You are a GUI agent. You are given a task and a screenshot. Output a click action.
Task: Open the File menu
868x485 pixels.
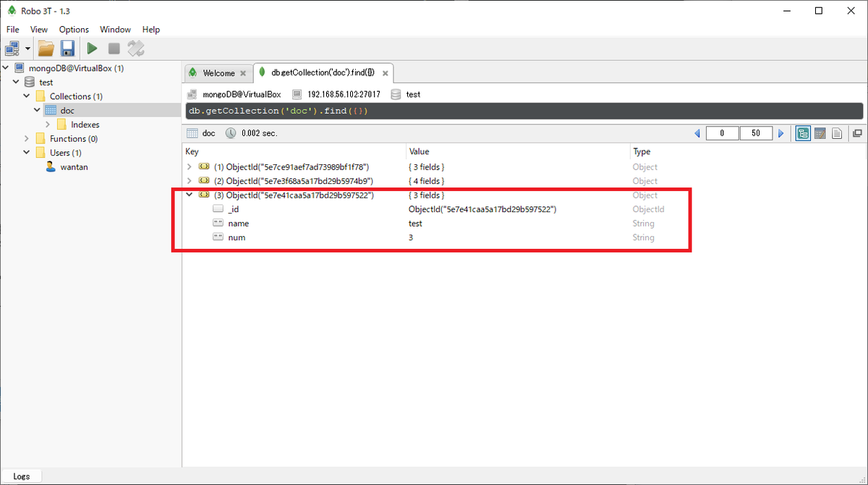(12, 30)
